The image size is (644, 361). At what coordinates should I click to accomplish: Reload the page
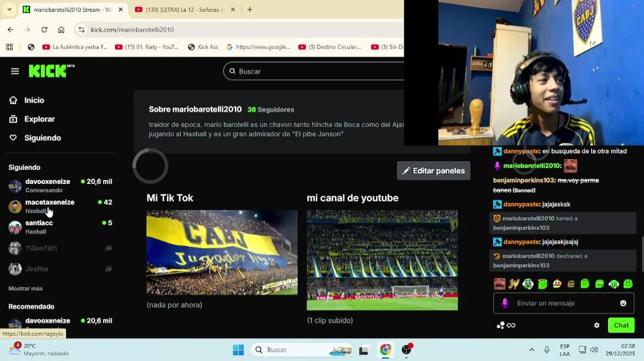44,30
